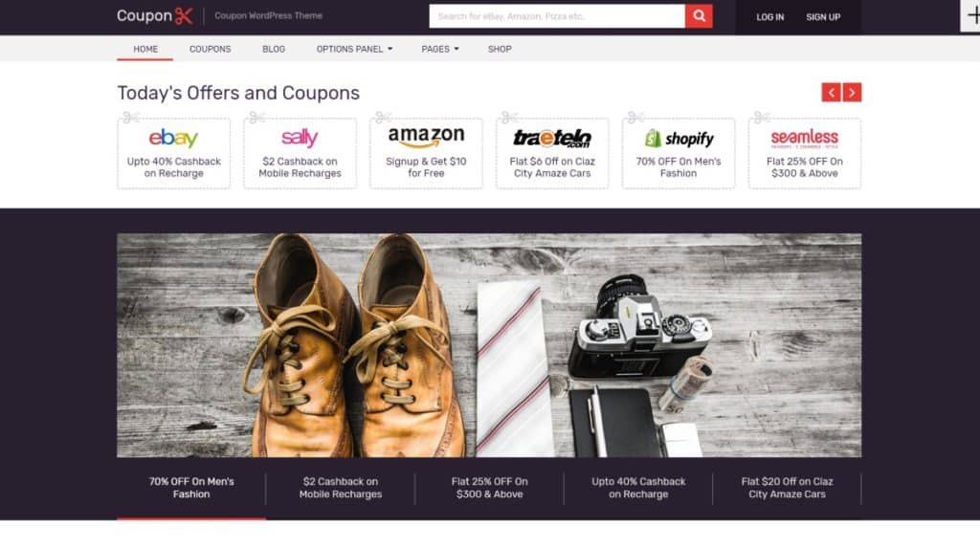The image size is (980, 547).
Task: Open the Seamless 25% off coupon
Action: [804, 154]
